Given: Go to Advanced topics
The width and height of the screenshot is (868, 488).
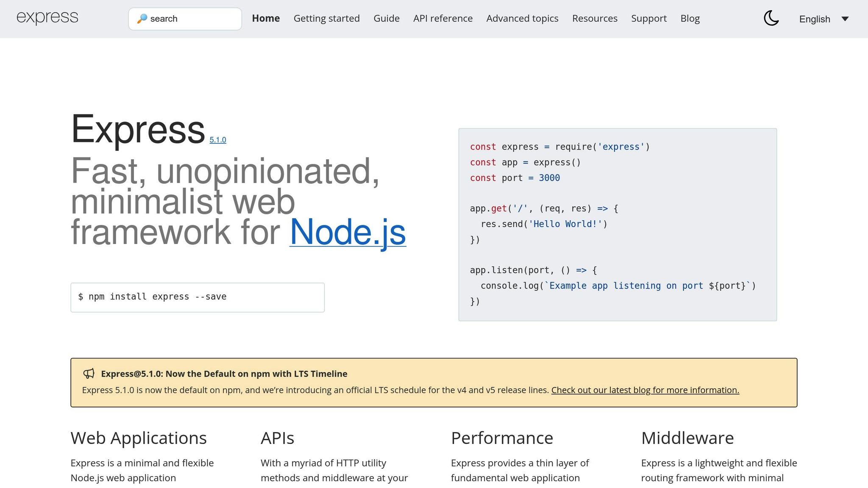Looking at the screenshot, I should tap(522, 18).
